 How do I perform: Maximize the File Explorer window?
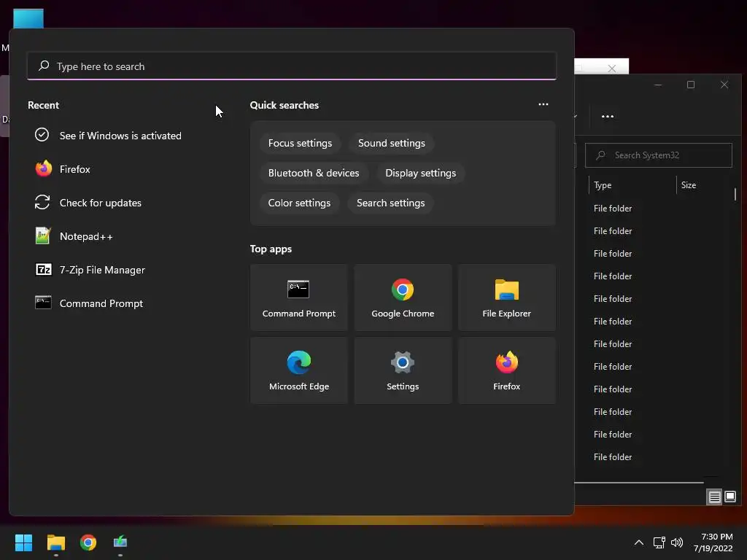(691, 85)
